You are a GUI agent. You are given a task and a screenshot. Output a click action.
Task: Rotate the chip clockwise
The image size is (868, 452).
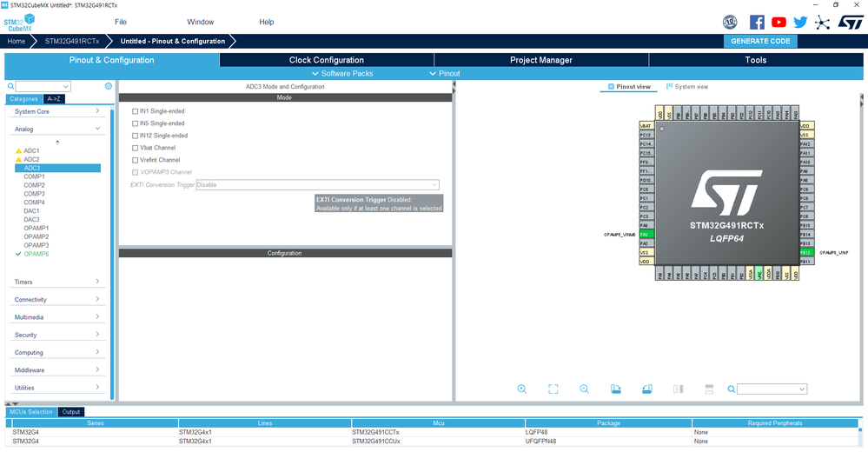[x=615, y=389]
